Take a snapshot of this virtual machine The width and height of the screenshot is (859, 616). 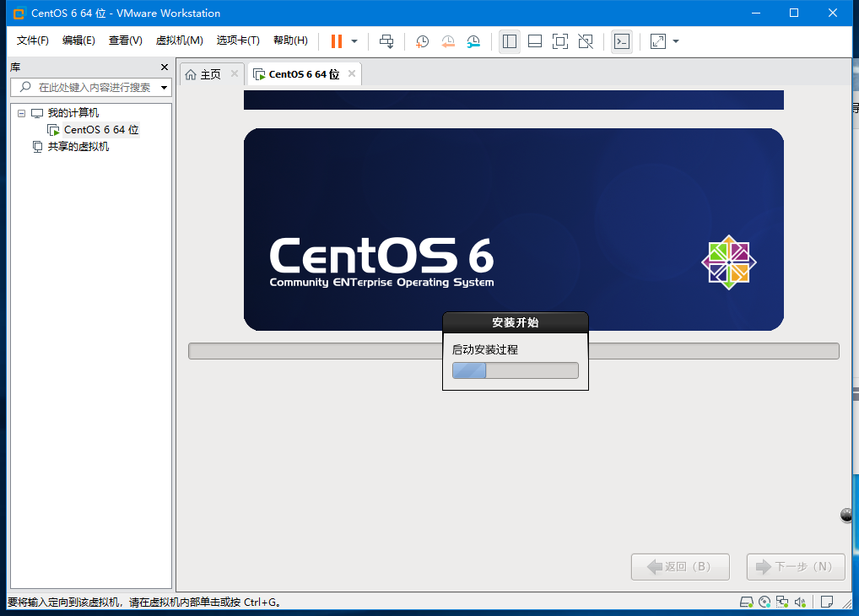click(422, 41)
